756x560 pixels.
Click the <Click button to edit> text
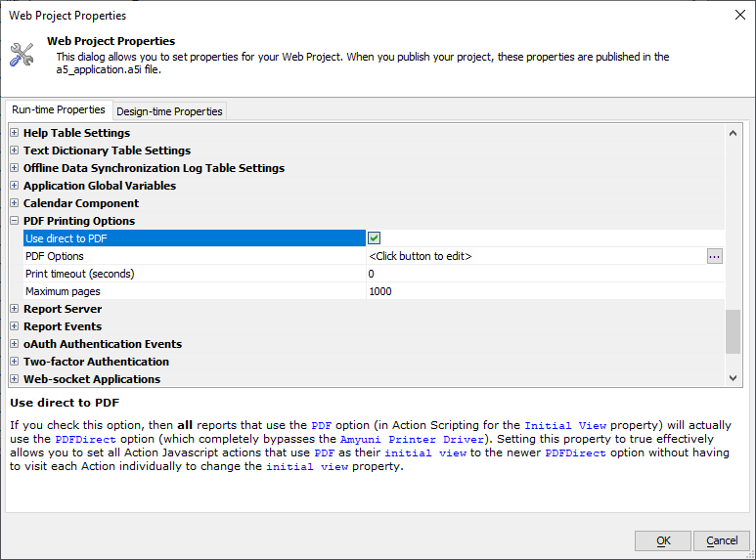[421, 256]
